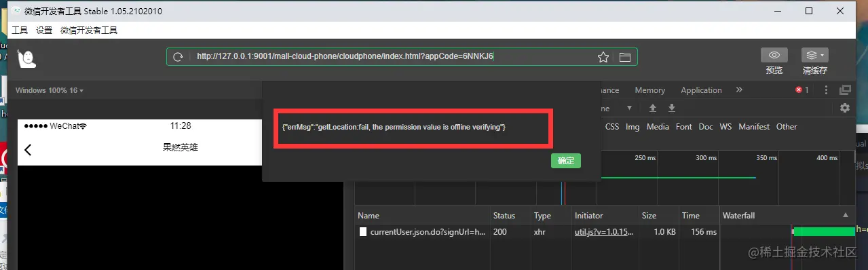Click the export HAR download icon
Screen dimensions: 868x270
tap(672, 108)
